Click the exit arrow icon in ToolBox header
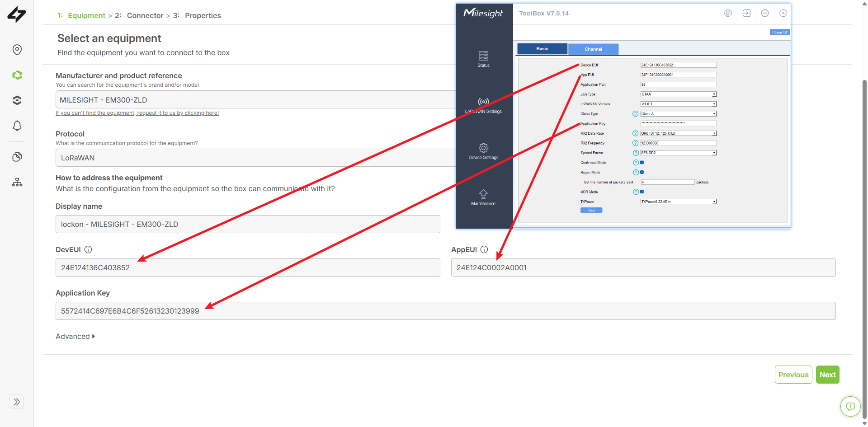Screen dimensions: 868x427 (746, 13)
